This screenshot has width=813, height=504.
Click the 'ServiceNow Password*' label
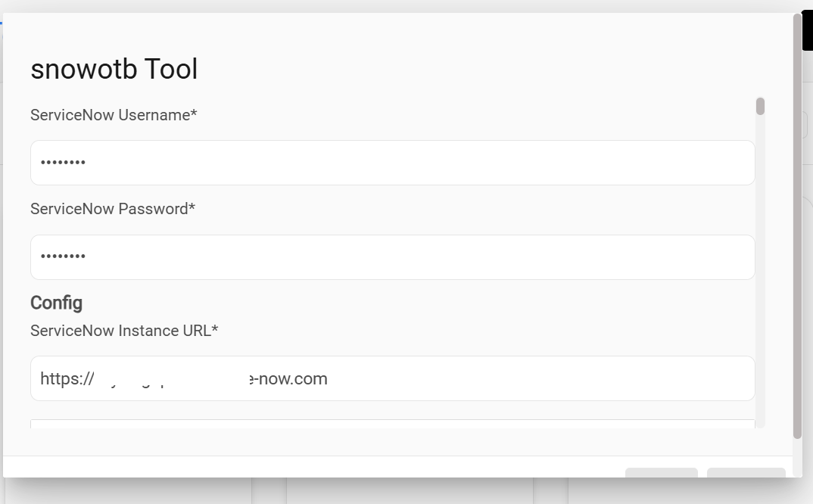(113, 209)
